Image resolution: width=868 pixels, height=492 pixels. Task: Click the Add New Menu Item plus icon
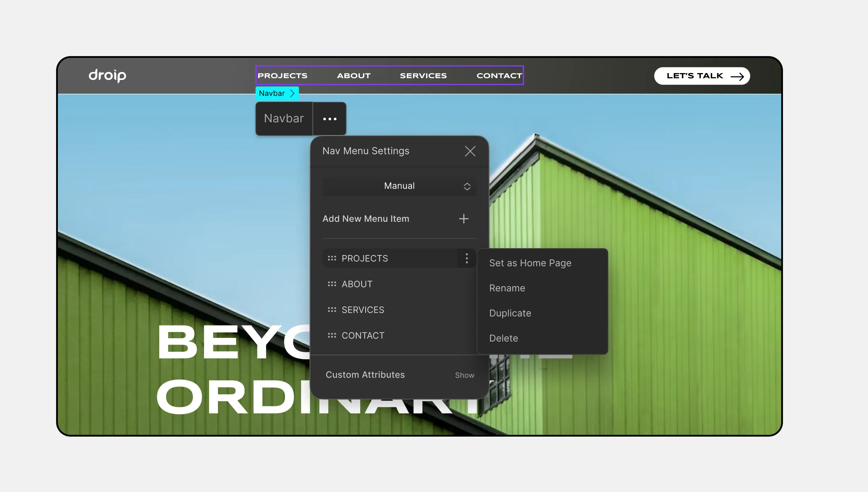[x=464, y=218]
